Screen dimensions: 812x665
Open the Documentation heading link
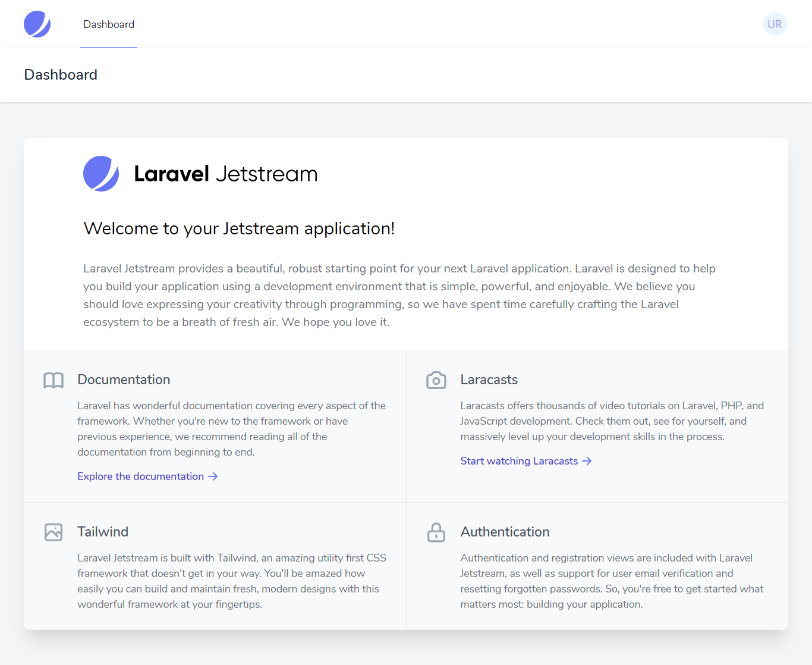pyautogui.click(x=124, y=379)
